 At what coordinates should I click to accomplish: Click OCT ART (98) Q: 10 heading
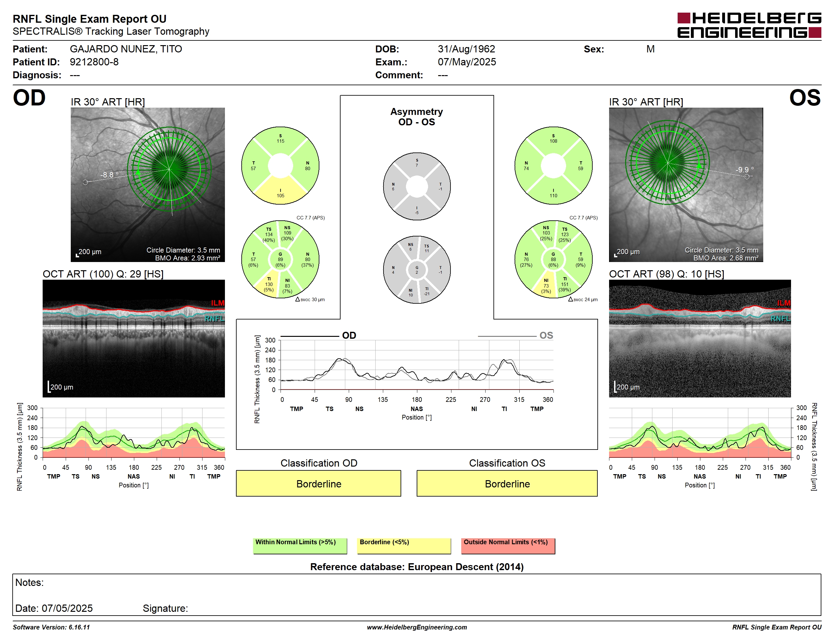[x=666, y=274]
